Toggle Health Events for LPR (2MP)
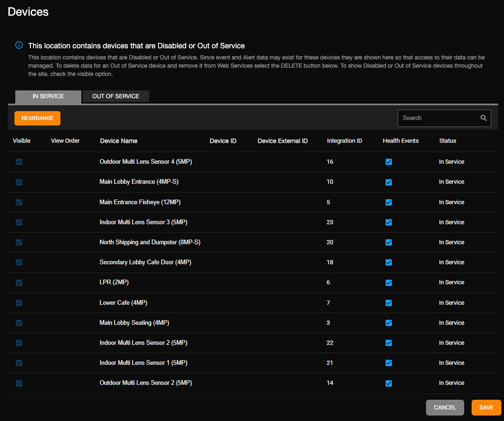Viewport: 504px width, 421px height. pyautogui.click(x=388, y=283)
